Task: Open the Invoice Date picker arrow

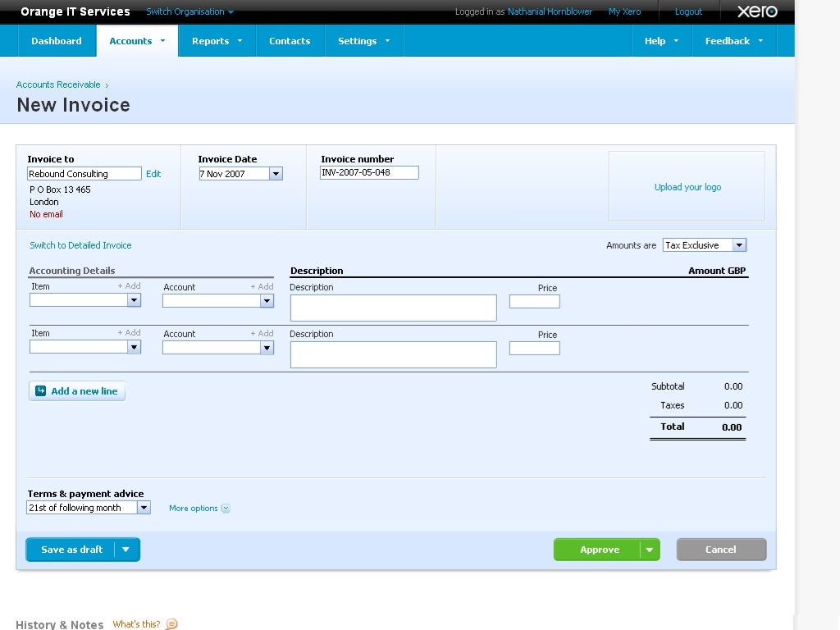Action: (x=276, y=174)
